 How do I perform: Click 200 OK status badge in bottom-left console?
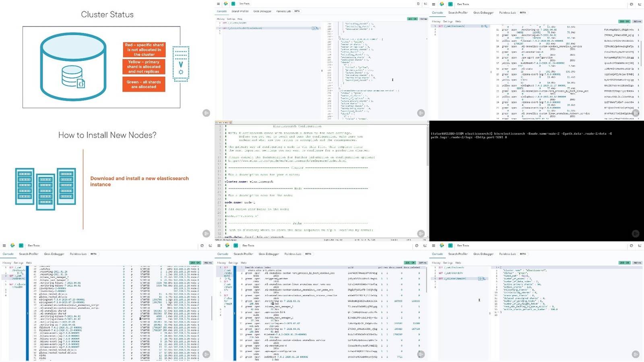pos(195,263)
